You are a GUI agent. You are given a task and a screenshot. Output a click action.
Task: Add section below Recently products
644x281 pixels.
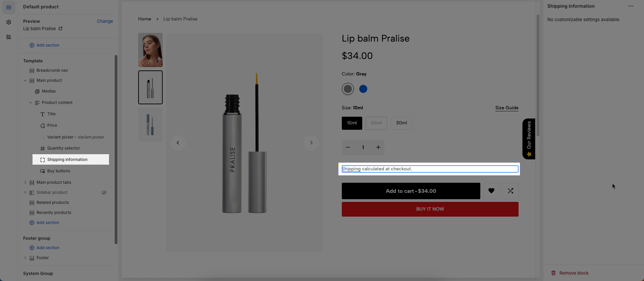tap(44, 223)
